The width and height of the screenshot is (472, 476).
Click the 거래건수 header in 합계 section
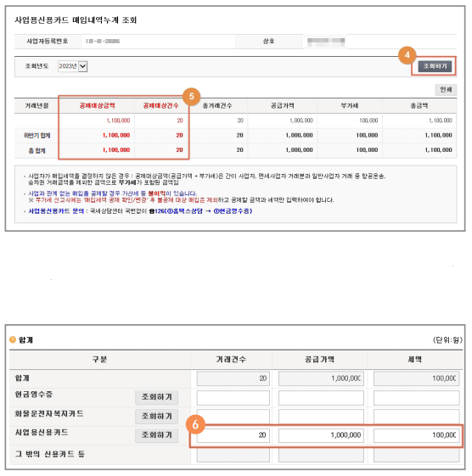pyautogui.click(x=231, y=360)
